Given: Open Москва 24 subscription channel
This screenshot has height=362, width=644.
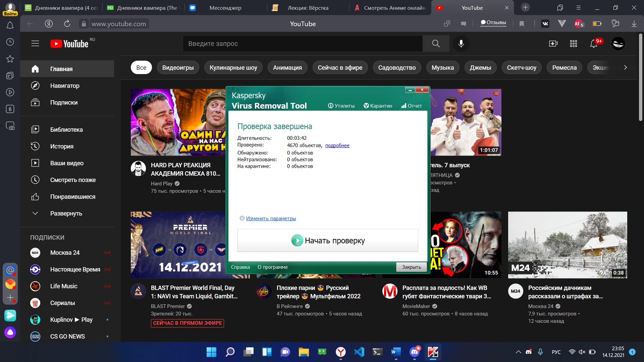Looking at the screenshot, I should (x=67, y=252).
